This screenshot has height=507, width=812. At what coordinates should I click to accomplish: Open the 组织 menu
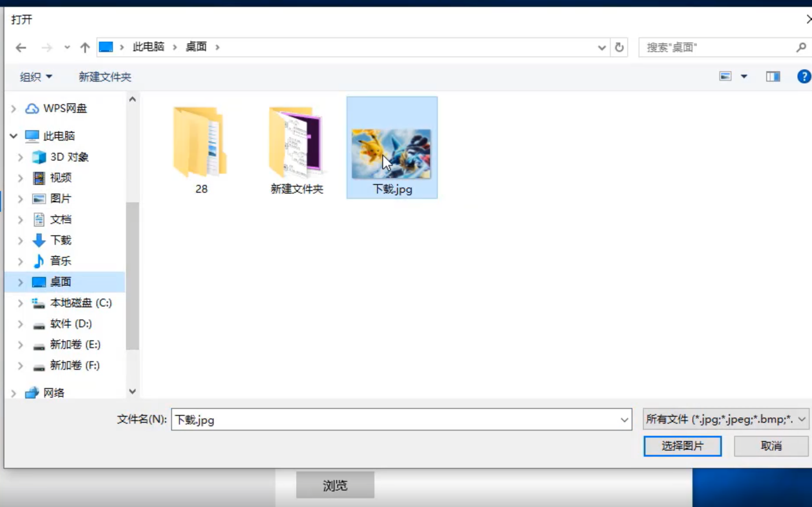tap(34, 76)
